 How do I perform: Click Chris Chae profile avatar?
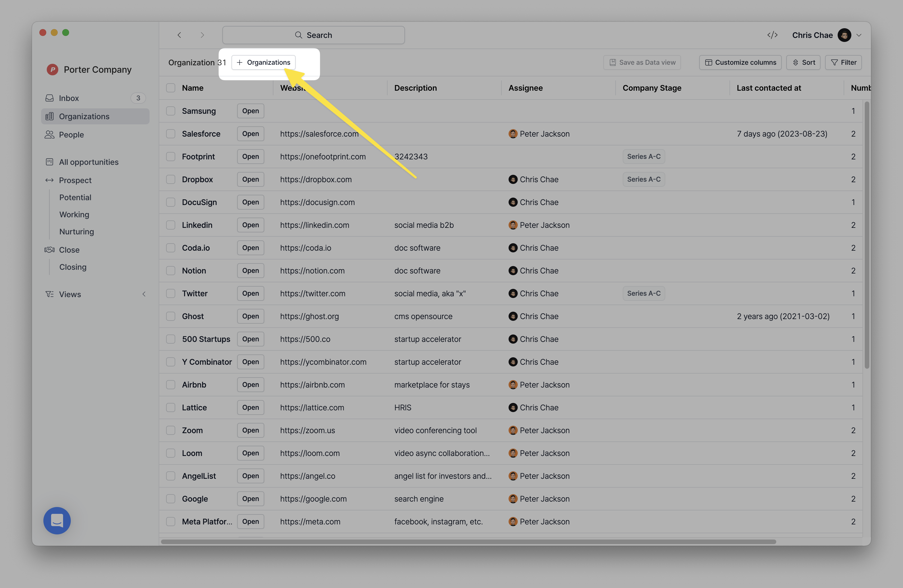coord(844,35)
